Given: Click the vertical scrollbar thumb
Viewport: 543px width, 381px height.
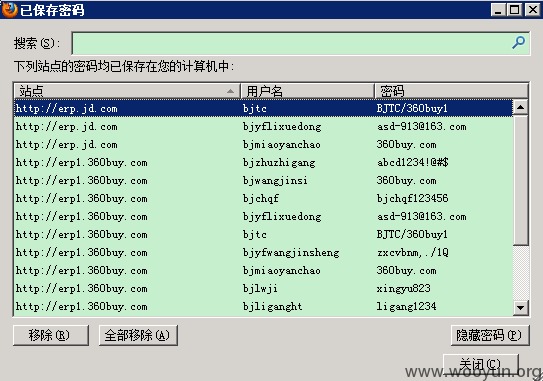Looking at the screenshot, I should [520, 180].
